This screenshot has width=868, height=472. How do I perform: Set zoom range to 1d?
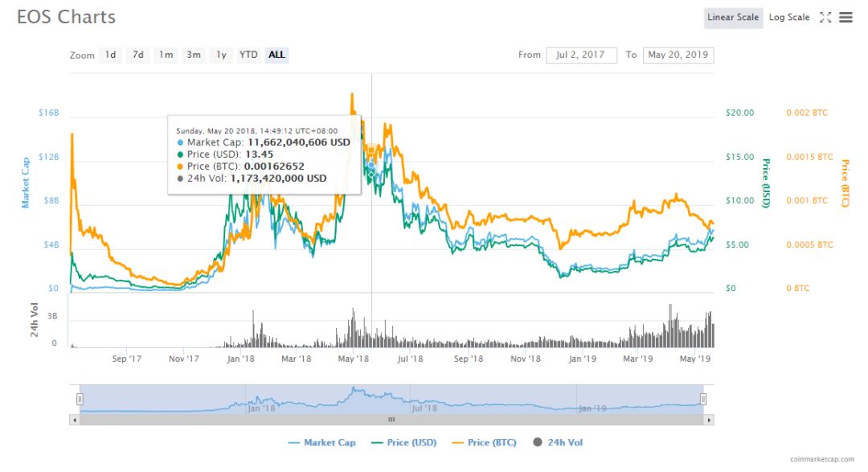pyautogui.click(x=111, y=55)
